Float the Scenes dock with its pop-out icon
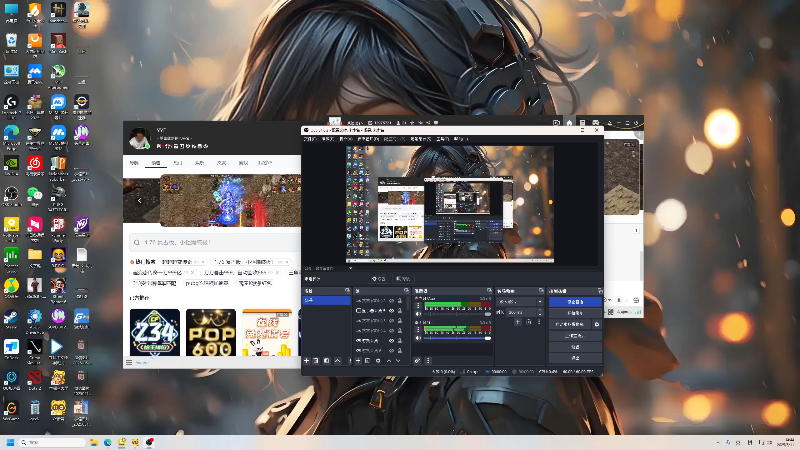The height and width of the screenshot is (450, 800). [x=347, y=291]
